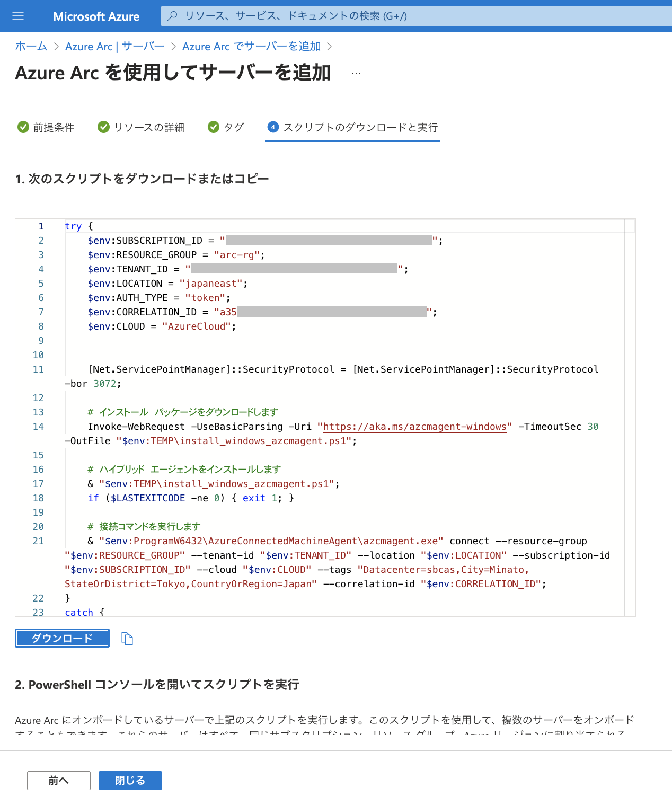
Task: Click the green checkmark of タグ
Action: pyautogui.click(x=214, y=127)
